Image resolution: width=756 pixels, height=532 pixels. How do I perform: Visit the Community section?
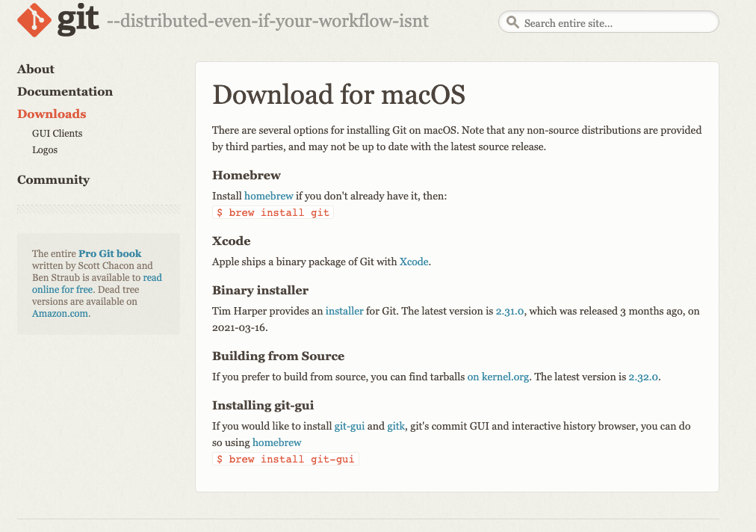click(x=54, y=179)
